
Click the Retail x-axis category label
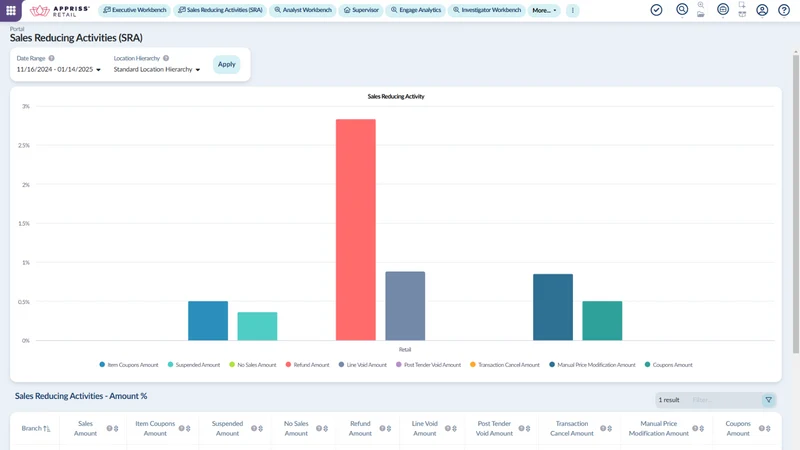click(405, 349)
